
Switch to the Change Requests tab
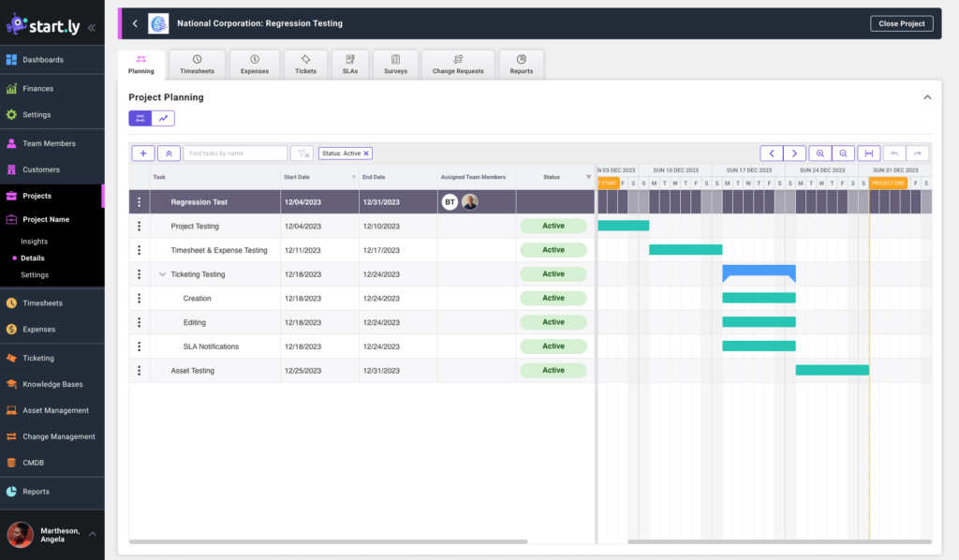point(458,64)
